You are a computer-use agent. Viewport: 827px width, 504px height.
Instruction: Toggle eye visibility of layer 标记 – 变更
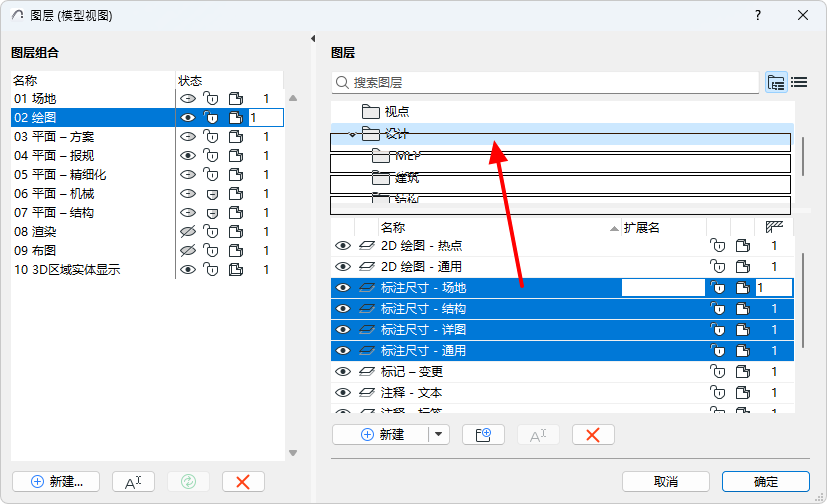pyautogui.click(x=343, y=372)
